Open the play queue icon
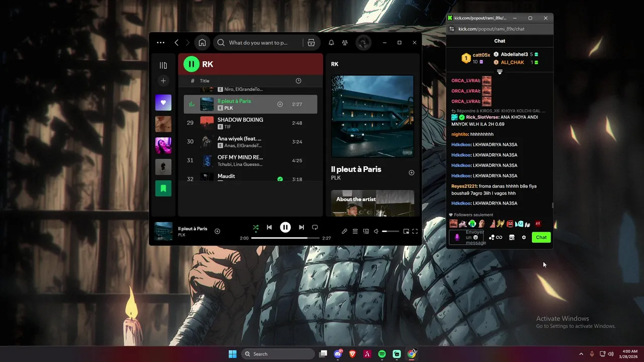 tap(355, 231)
